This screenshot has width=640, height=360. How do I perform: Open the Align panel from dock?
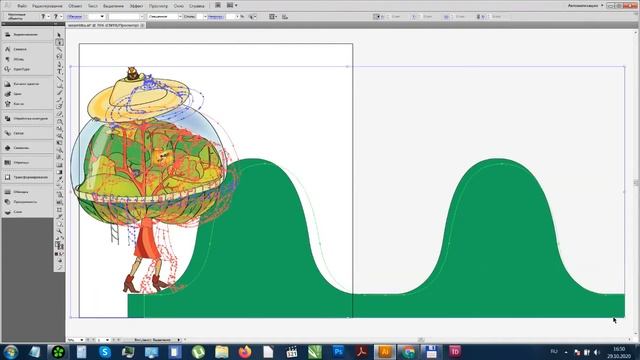[27, 35]
